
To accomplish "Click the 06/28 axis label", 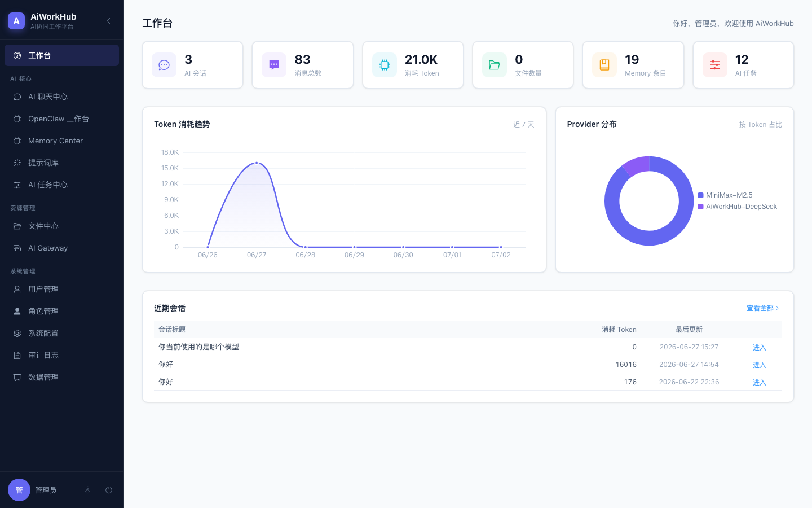I will pyautogui.click(x=306, y=255).
